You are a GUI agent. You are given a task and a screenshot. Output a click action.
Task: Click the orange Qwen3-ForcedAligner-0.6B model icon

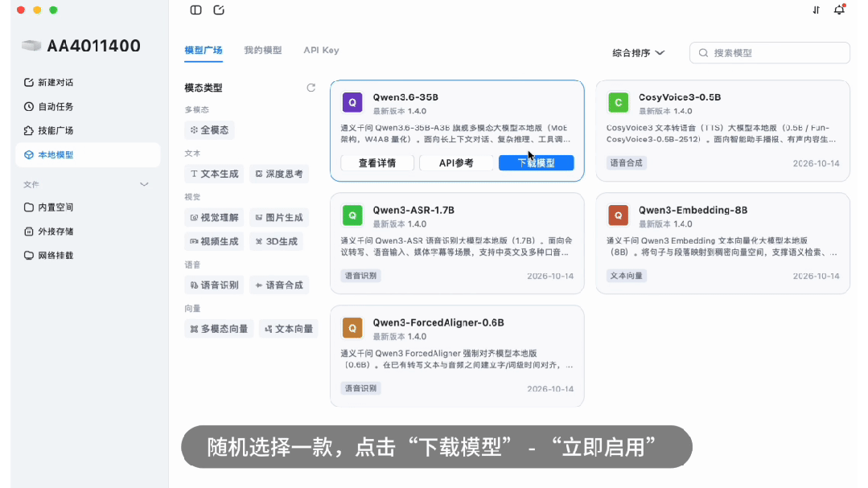click(352, 327)
